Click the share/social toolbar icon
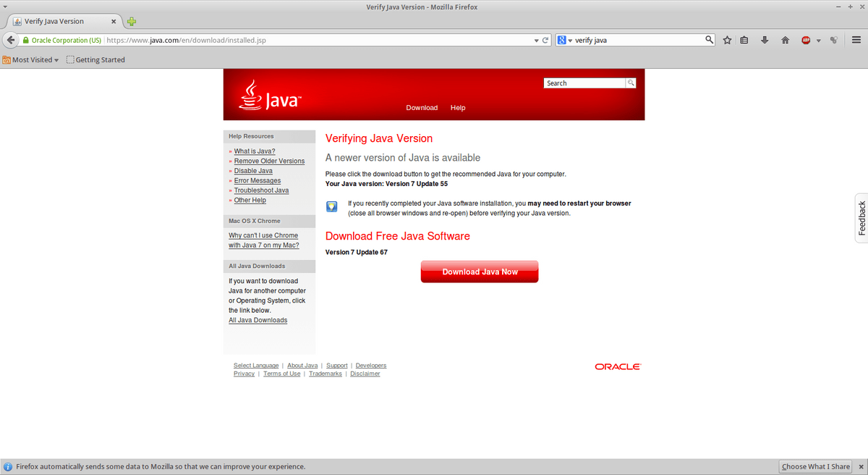 (834, 41)
